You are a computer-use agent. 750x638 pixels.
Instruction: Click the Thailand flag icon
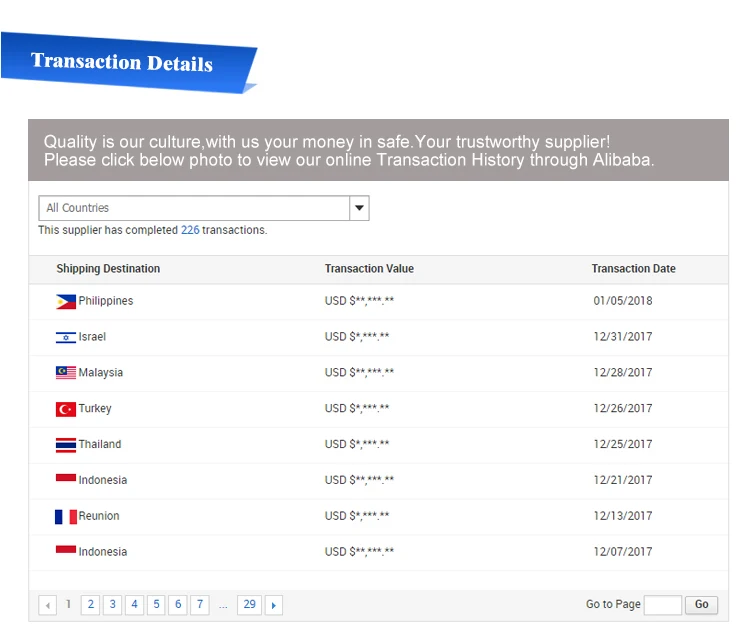[x=66, y=445]
